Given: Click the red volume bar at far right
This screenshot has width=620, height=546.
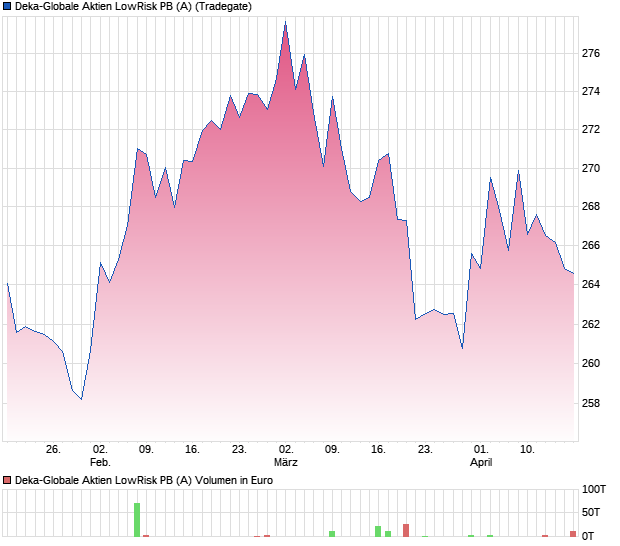Looking at the screenshot, I should 573,534.
